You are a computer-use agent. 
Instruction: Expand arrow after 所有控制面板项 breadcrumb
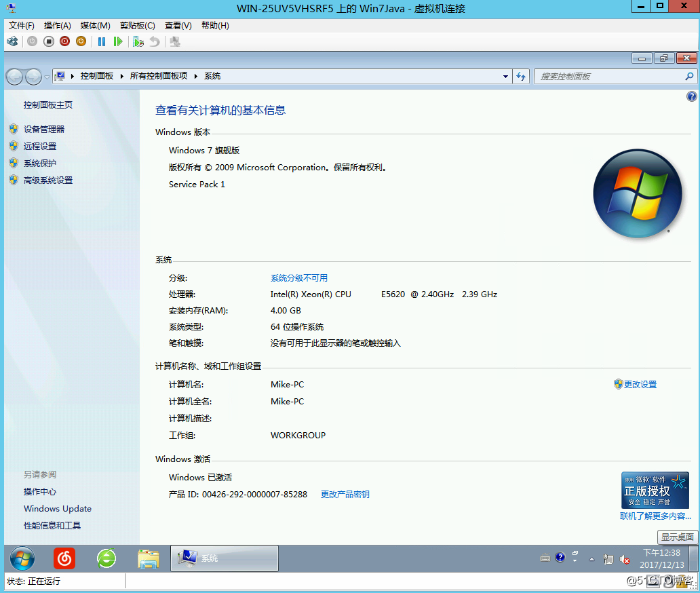pos(196,77)
